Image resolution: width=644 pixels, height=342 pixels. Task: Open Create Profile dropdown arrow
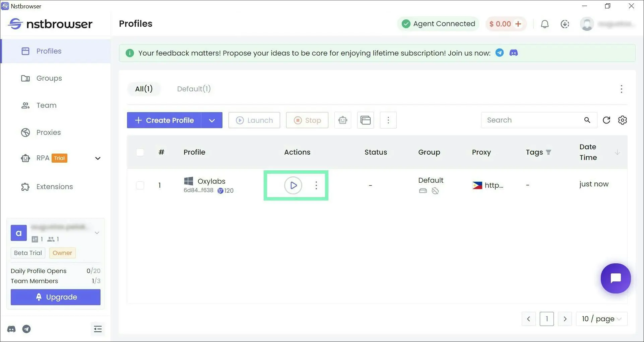212,120
